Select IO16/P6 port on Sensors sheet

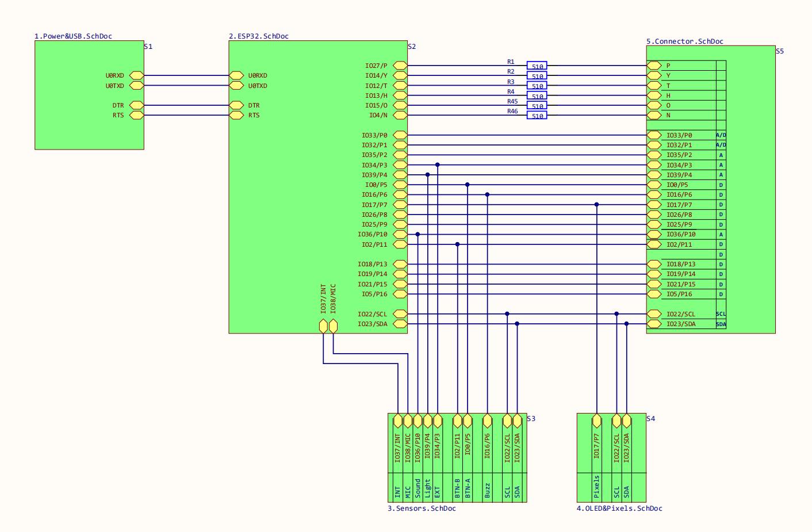pos(487,421)
